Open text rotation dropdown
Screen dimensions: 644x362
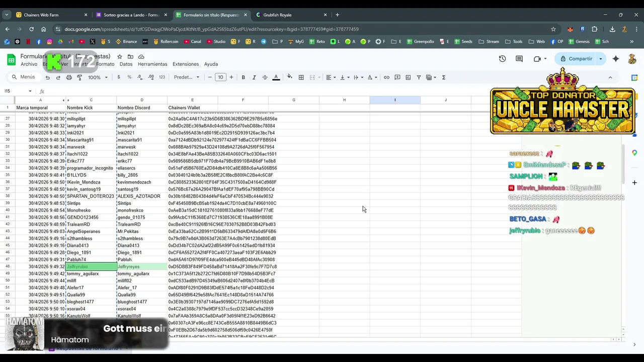(x=372, y=77)
